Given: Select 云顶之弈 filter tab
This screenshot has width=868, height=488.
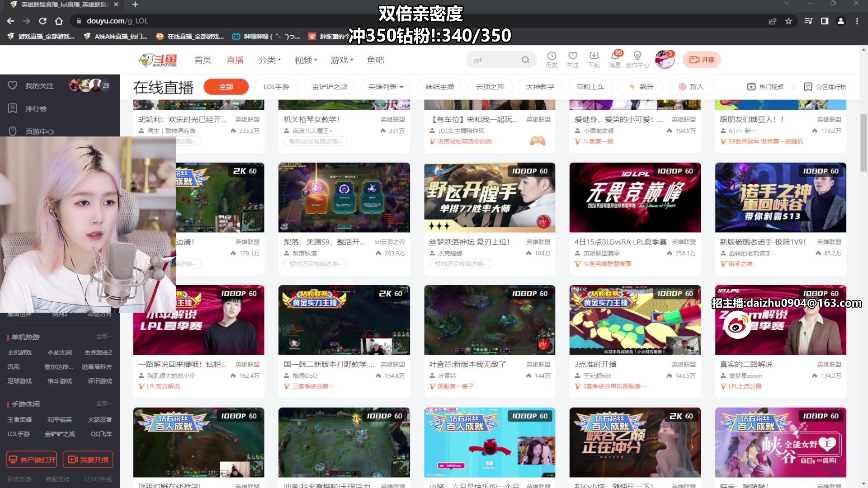Looking at the screenshot, I should tap(490, 87).
